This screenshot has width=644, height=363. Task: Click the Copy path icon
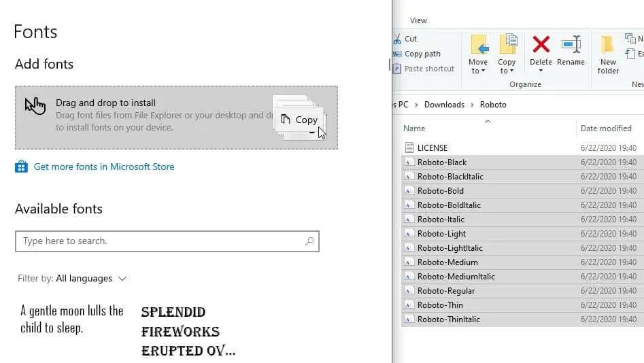[396, 54]
